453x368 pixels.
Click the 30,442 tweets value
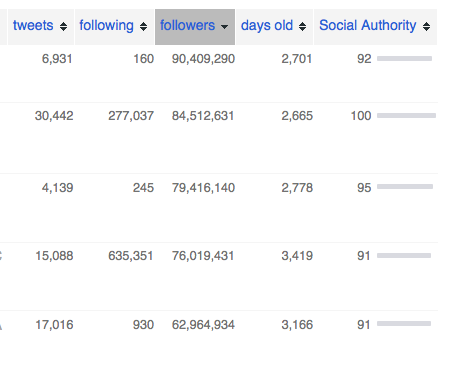coord(54,116)
